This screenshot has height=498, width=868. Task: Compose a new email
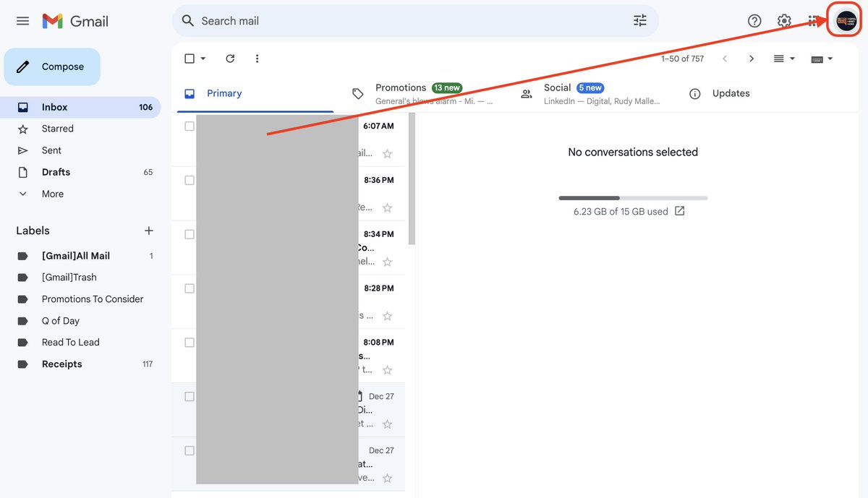click(52, 66)
